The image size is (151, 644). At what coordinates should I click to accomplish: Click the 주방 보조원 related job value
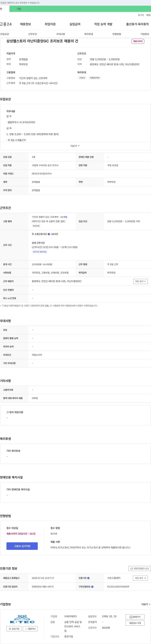[113, 166]
